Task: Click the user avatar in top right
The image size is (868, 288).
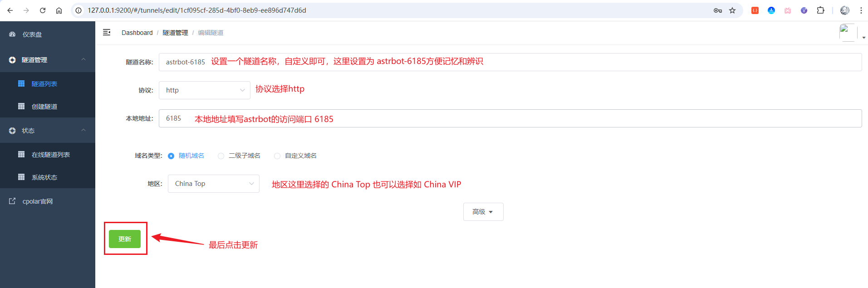Action: tap(848, 33)
